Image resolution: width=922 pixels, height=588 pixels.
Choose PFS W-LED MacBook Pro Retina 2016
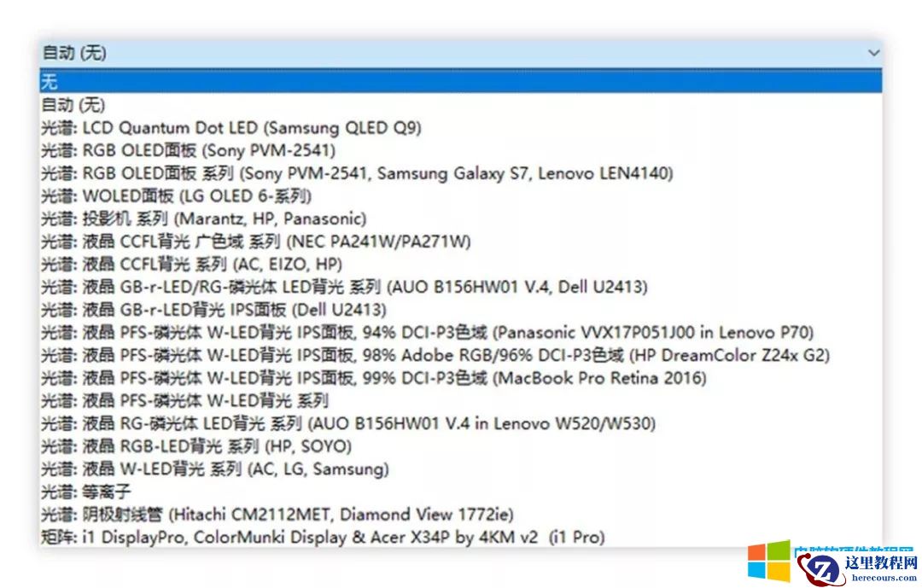[461, 378]
